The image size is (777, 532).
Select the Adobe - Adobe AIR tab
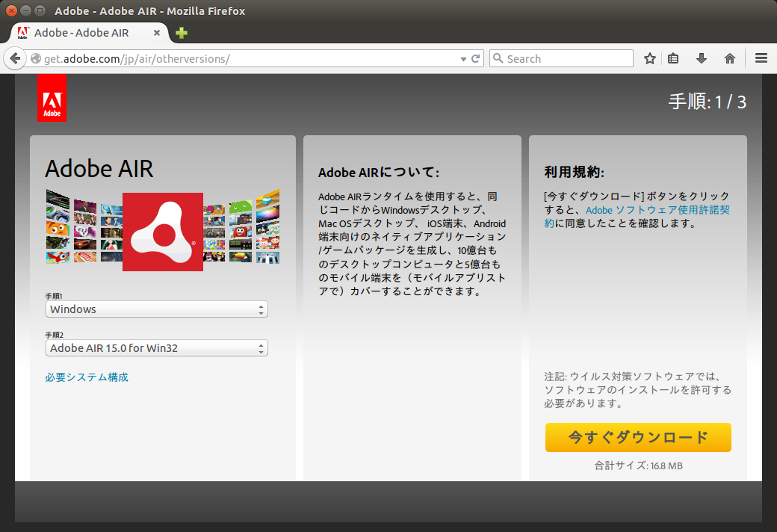tap(90, 33)
